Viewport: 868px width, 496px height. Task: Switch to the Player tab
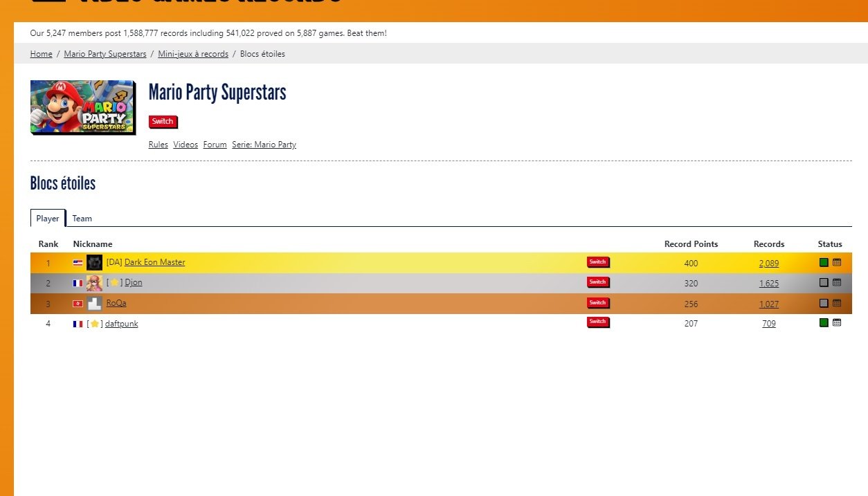click(x=48, y=218)
